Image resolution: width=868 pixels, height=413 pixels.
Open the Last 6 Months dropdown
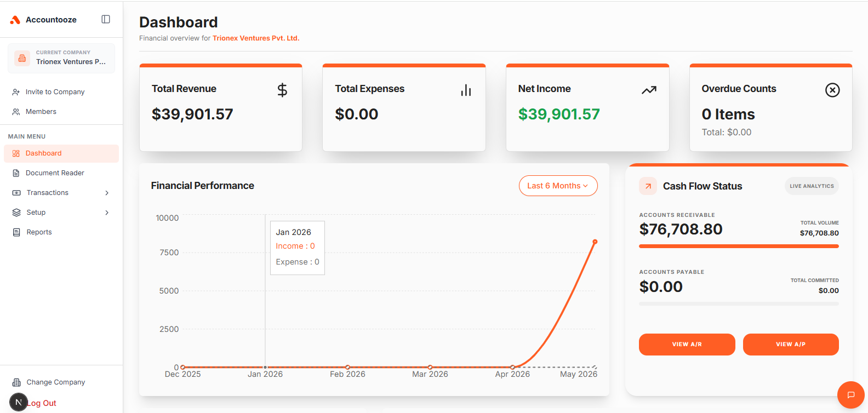click(x=558, y=186)
